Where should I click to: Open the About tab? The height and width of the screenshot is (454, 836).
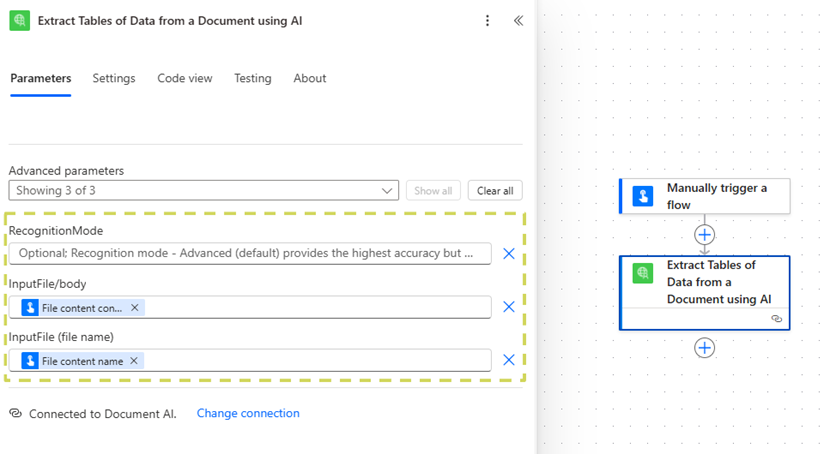(x=310, y=78)
